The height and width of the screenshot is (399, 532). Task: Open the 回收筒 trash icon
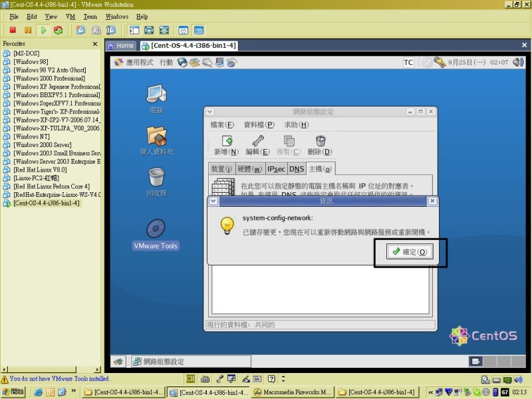tap(156, 182)
